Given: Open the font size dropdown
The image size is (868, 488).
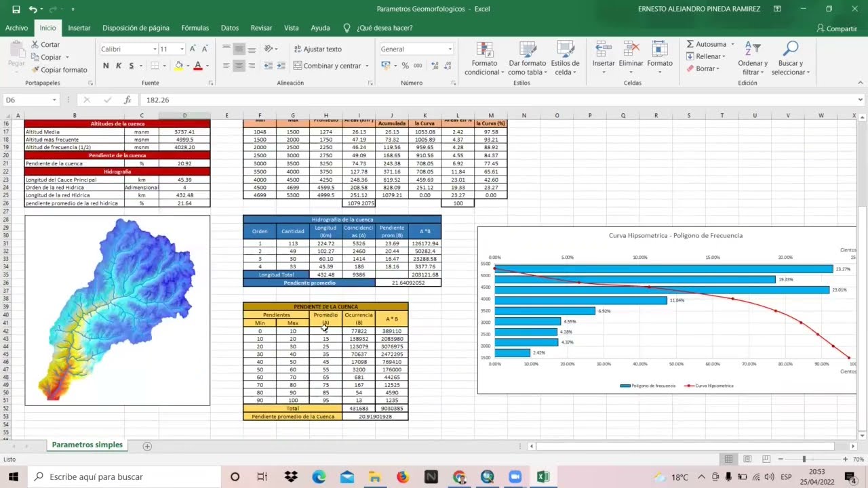Looking at the screenshot, I should (182, 49).
